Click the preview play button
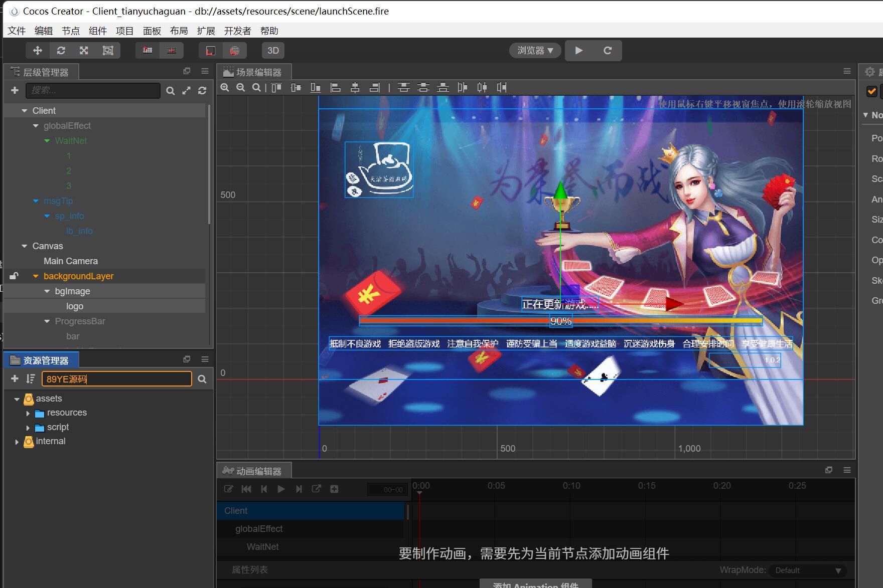 tap(579, 51)
